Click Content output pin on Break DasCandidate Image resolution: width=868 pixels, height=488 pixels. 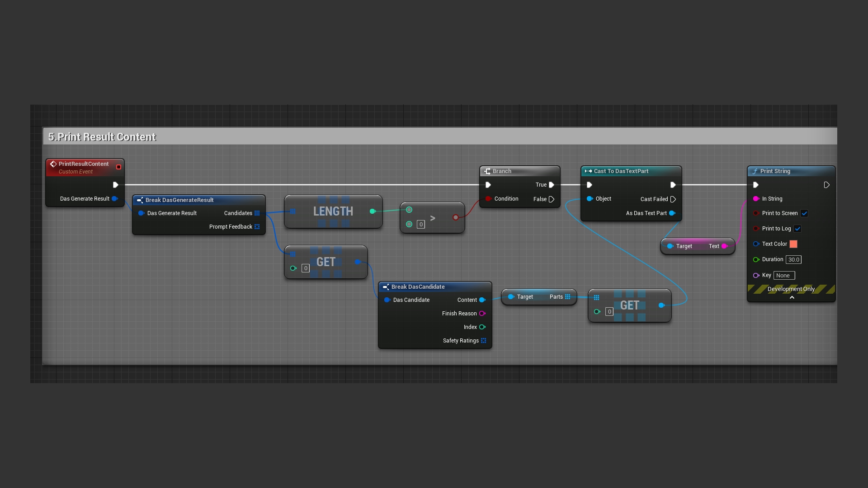point(482,300)
